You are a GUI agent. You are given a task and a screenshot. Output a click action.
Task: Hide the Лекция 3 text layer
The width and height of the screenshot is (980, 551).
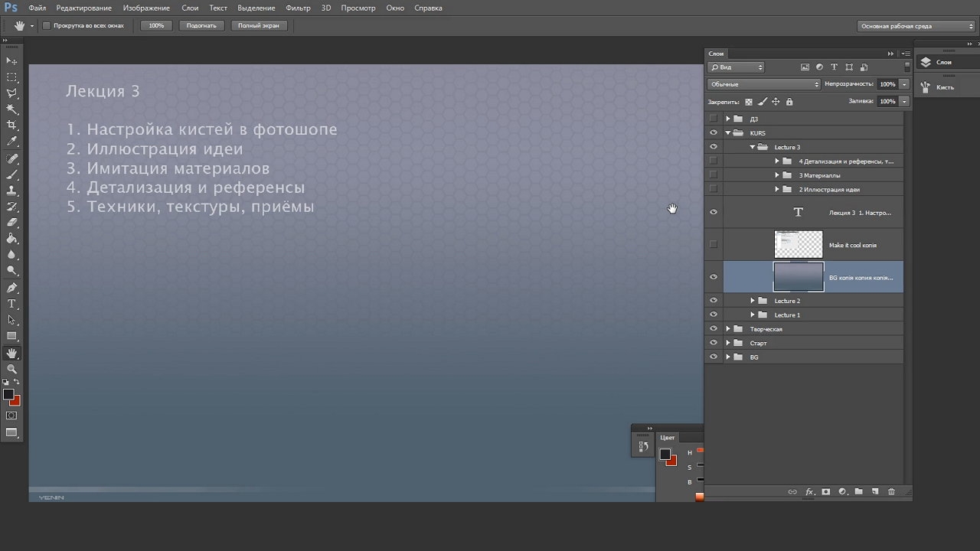pyautogui.click(x=714, y=212)
